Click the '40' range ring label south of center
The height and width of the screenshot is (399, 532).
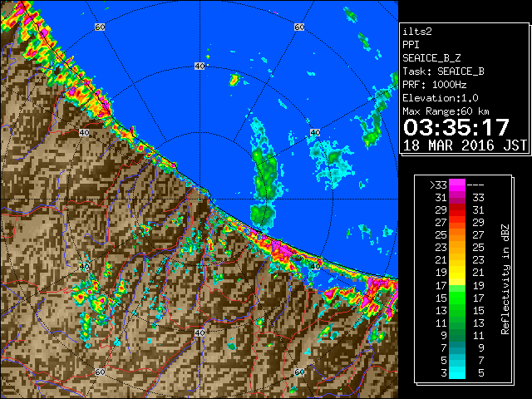click(x=199, y=332)
